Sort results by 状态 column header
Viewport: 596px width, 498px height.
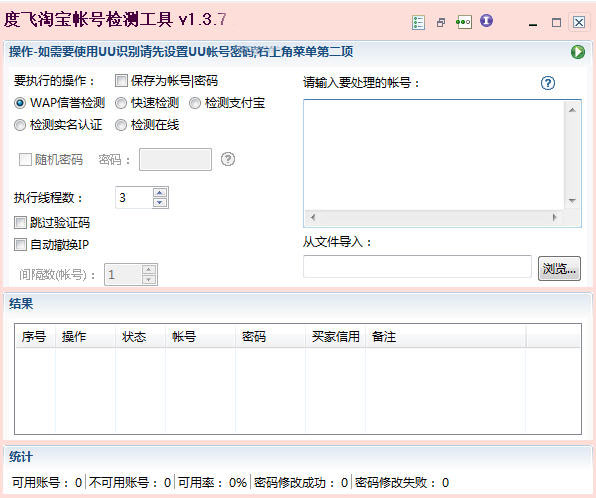pyautogui.click(x=141, y=336)
